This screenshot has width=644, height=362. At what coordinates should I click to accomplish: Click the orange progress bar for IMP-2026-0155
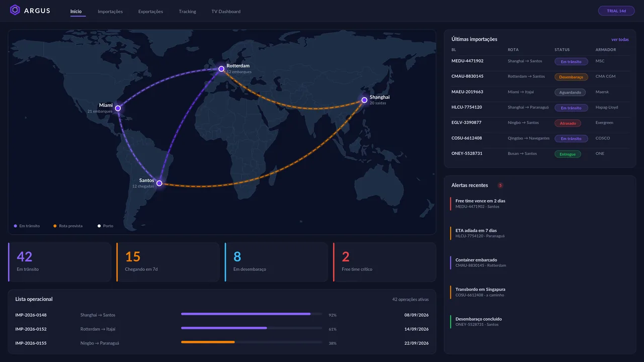click(x=252, y=342)
